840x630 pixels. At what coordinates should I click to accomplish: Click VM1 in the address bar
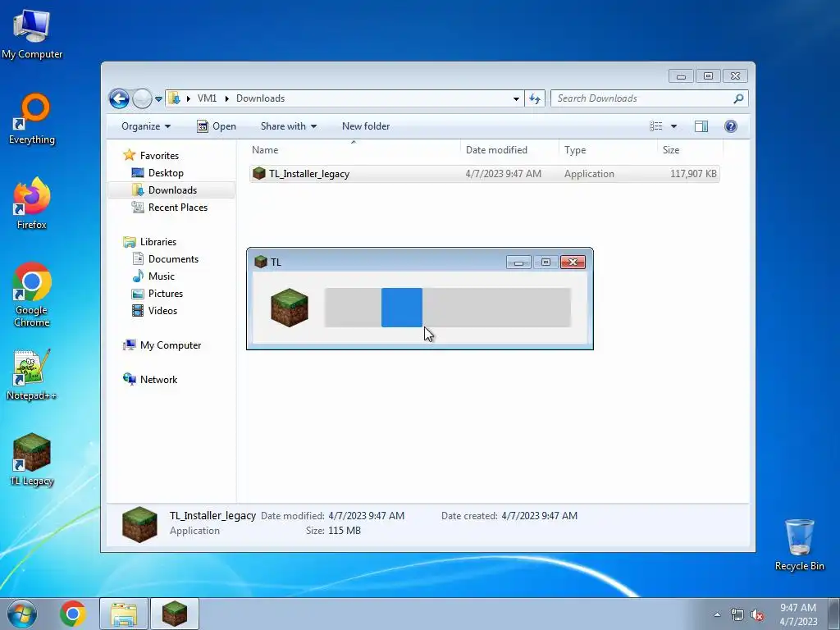[207, 98]
